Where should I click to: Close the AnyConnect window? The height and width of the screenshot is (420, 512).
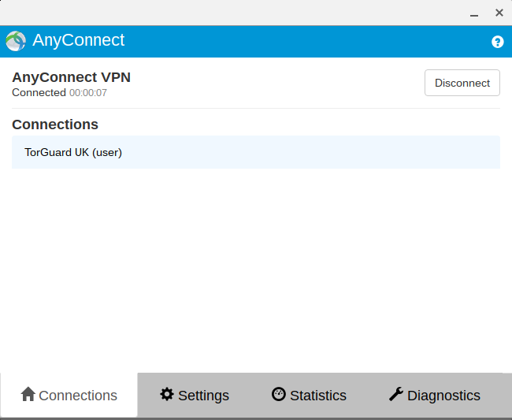(x=499, y=13)
